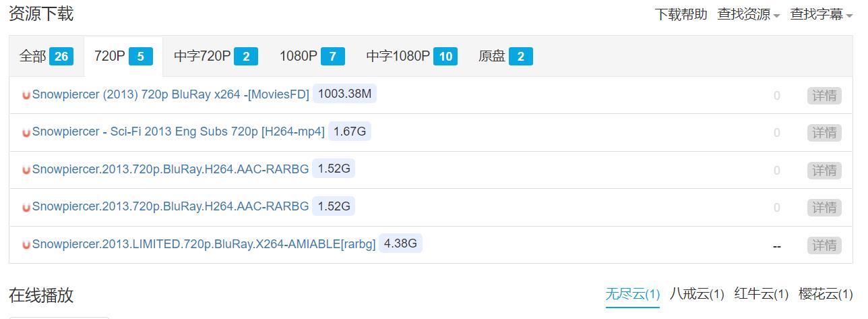
Task: Open Snowpiercer LIMITED 720p AMIABLE[rarbg] link
Action: 204,244
